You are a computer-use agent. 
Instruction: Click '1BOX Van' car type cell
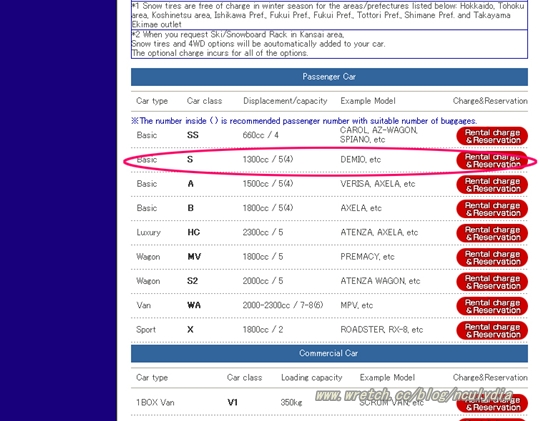(155, 402)
